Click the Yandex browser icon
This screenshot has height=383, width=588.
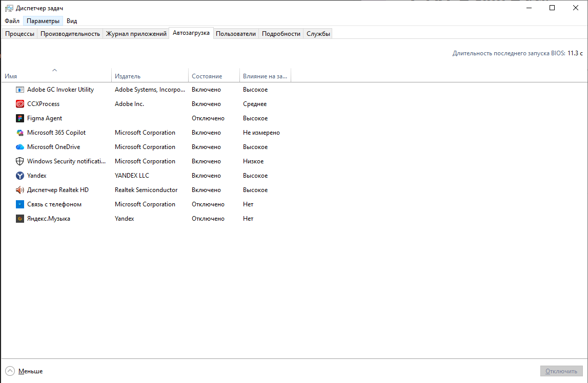[20, 176]
